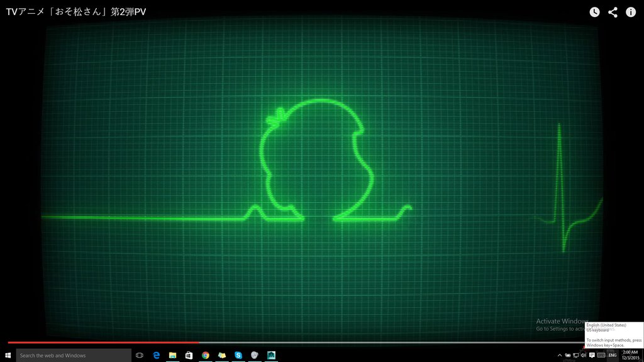Switch to Skype in the taskbar
644x362 pixels.
tap(238, 355)
